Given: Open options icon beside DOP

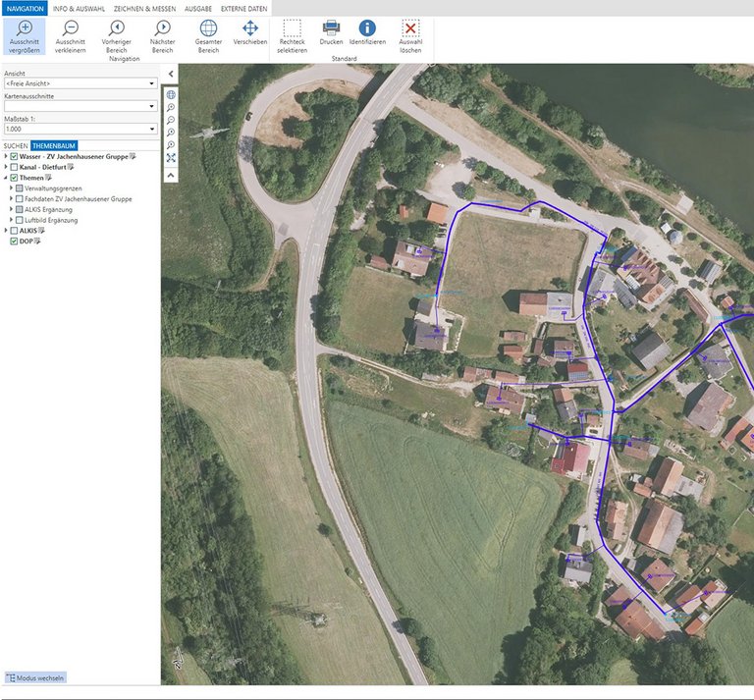Looking at the screenshot, I should point(37,241).
